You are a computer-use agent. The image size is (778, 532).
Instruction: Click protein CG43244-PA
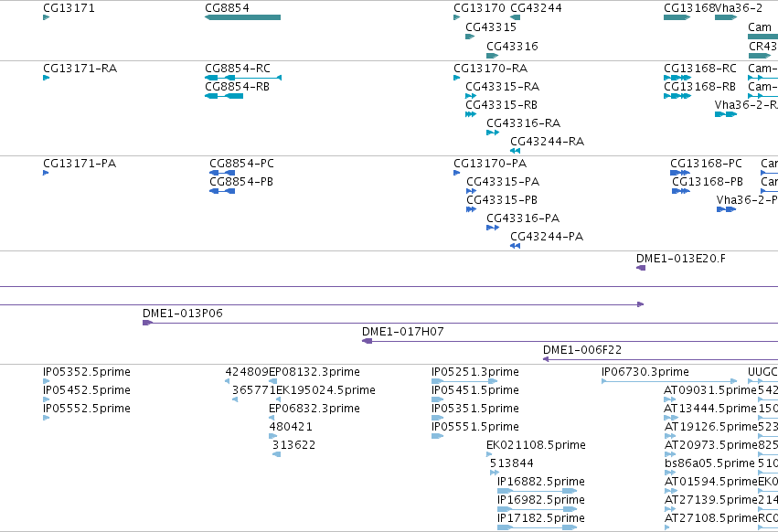(547, 237)
